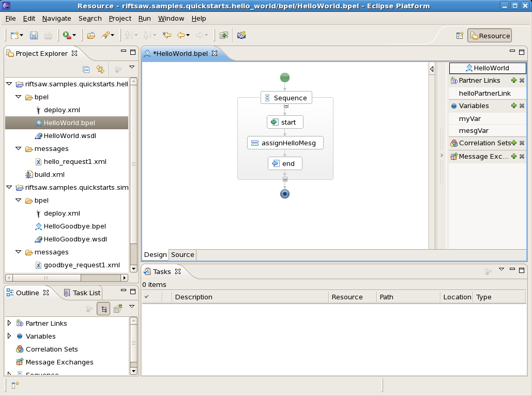This screenshot has width=532, height=396.
Task: Select the blue end node in diagram
Action: coord(285,194)
